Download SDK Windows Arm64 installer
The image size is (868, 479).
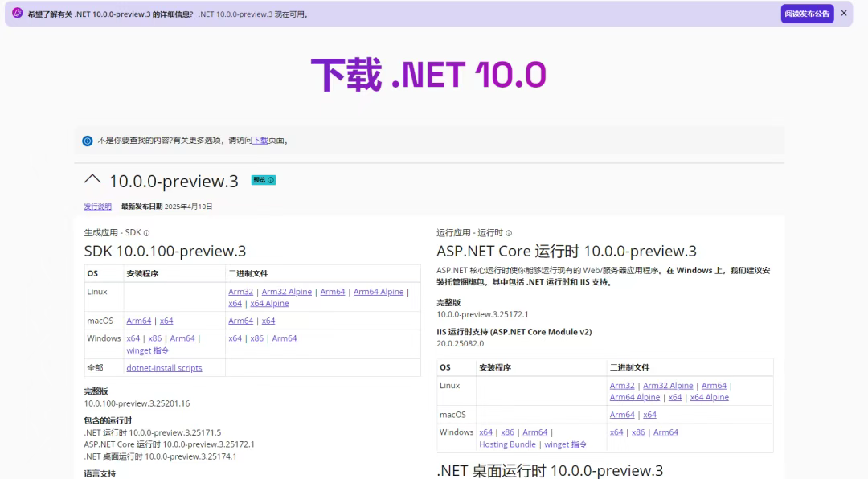click(182, 338)
